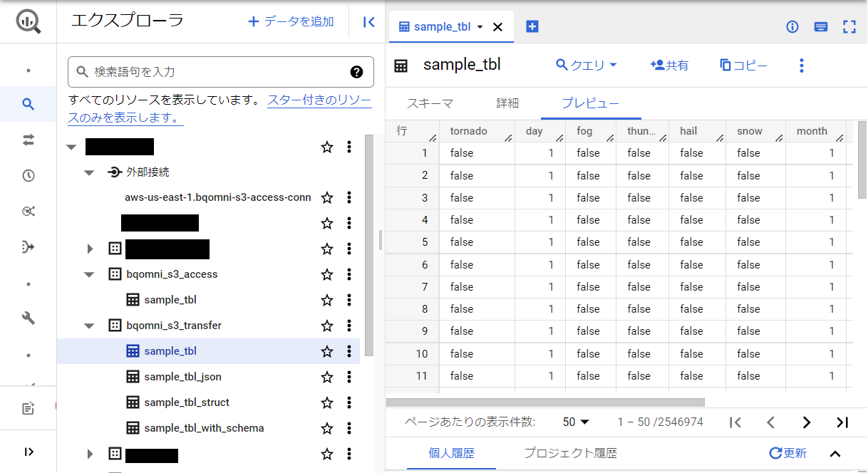Close the sample_tbl tab
This screenshot has width=868, height=473.
click(x=498, y=27)
